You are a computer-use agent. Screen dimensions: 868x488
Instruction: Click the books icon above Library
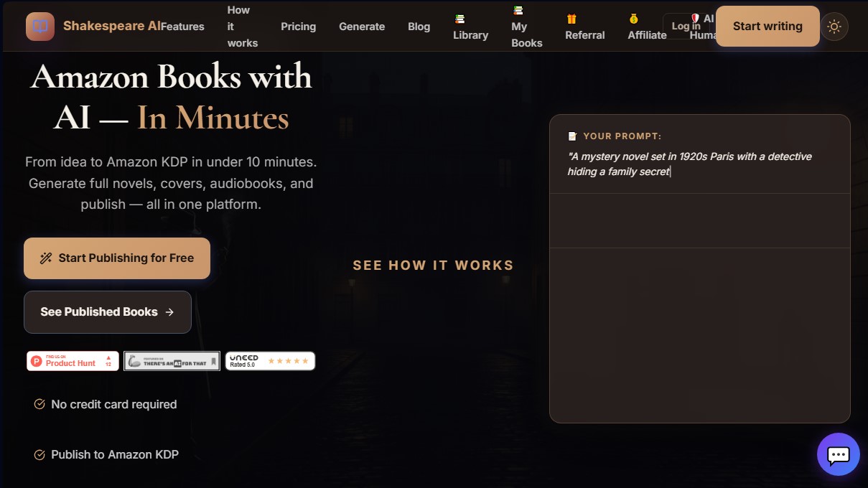[459, 19]
